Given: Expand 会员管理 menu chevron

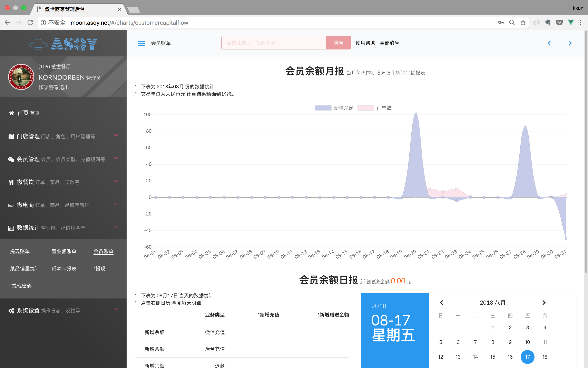Looking at the screenshot, I should coord(116,158).
